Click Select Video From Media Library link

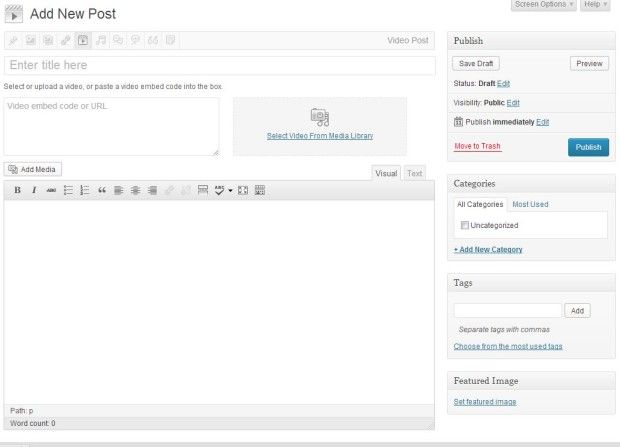pyautogui.click(x=320, y=136)
